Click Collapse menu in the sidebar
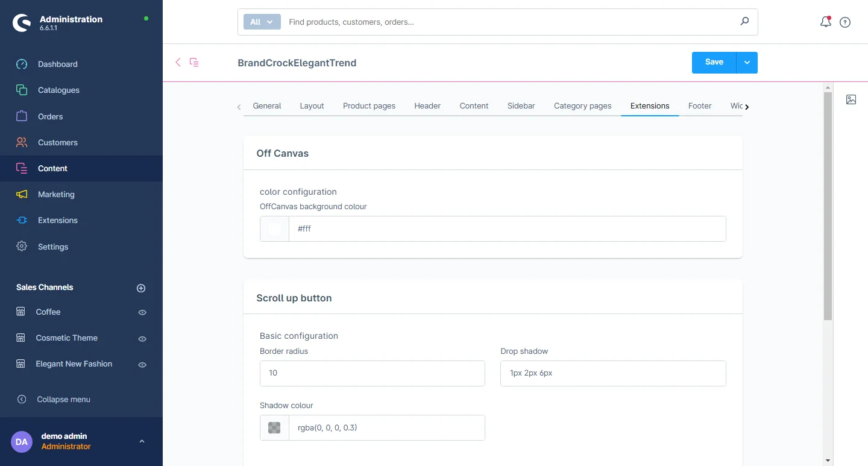 point(63,399)
